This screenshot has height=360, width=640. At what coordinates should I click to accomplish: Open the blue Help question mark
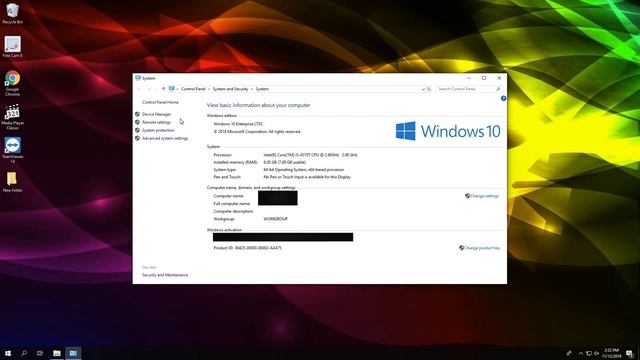coord(503,98)
